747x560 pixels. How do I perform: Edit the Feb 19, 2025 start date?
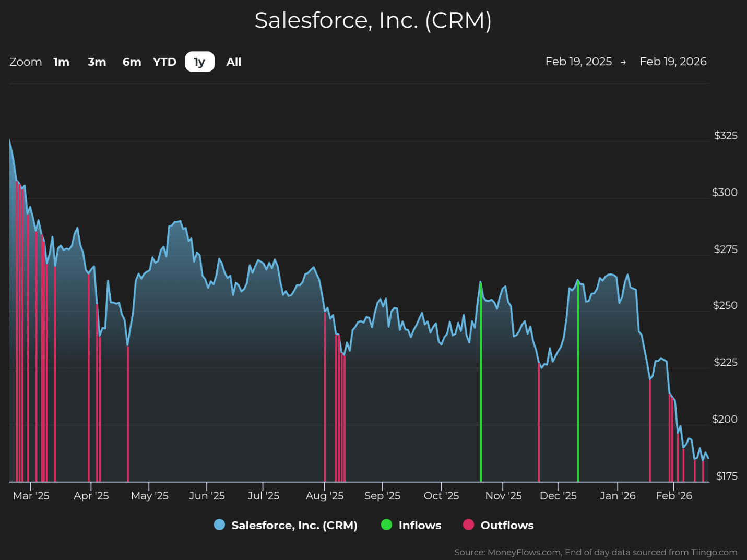578,62
